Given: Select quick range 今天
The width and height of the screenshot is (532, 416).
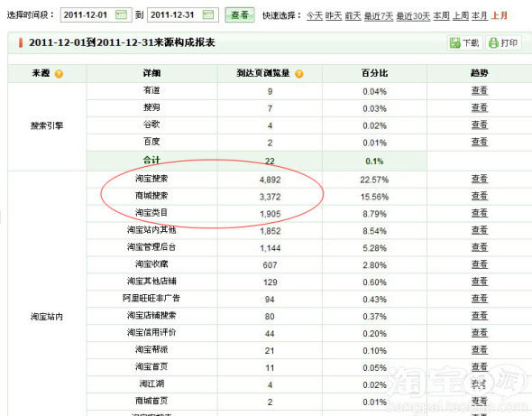Looking at the screenshot, I should pyautogui.click(x=315, y=15).
